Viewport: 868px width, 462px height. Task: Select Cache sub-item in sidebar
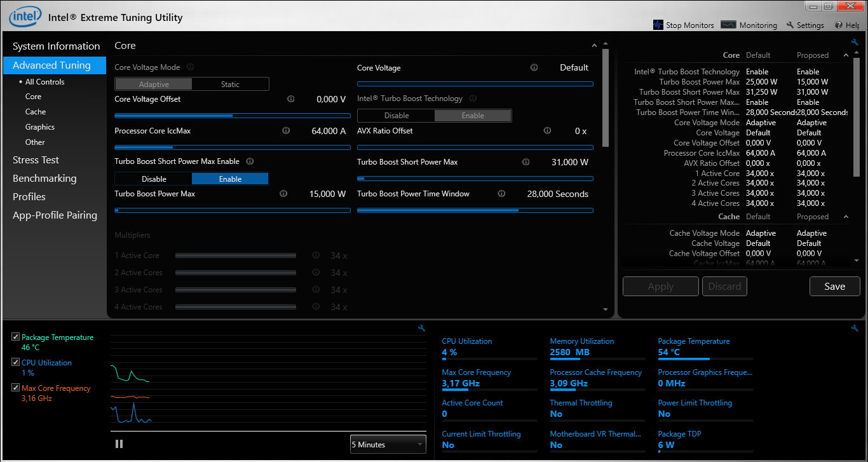[x=36, y=112]
